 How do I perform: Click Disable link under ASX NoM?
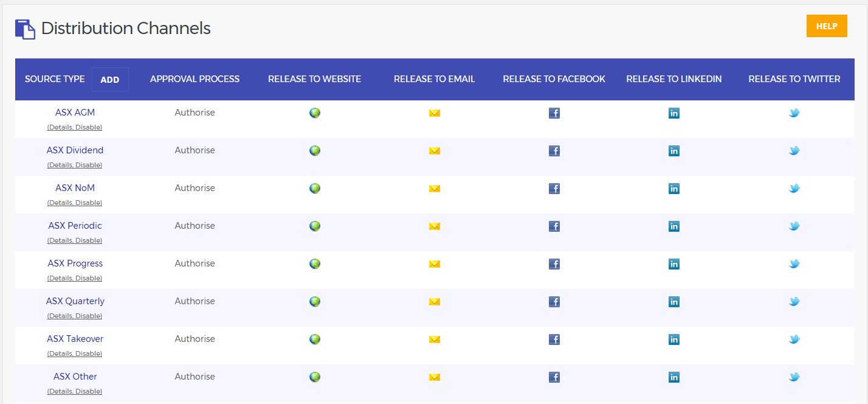tap(88, 203)
